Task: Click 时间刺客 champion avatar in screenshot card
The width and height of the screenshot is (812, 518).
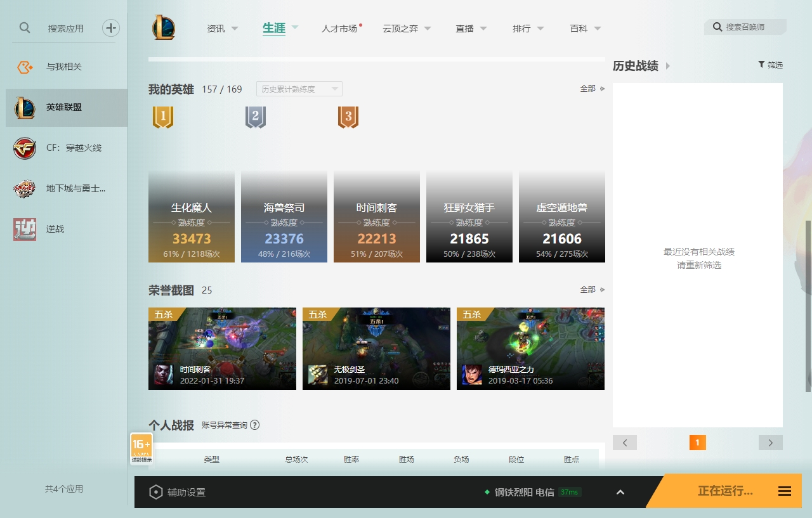Action: tap(164, 375)
